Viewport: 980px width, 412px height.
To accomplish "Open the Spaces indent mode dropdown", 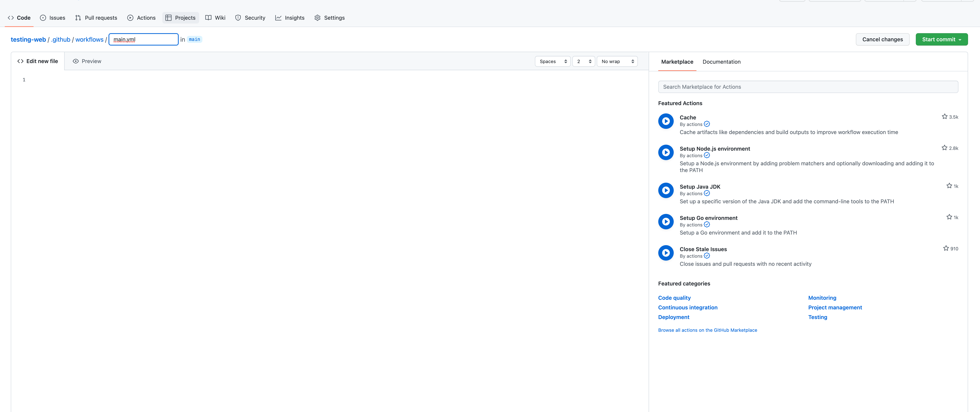I will [553, 61].
